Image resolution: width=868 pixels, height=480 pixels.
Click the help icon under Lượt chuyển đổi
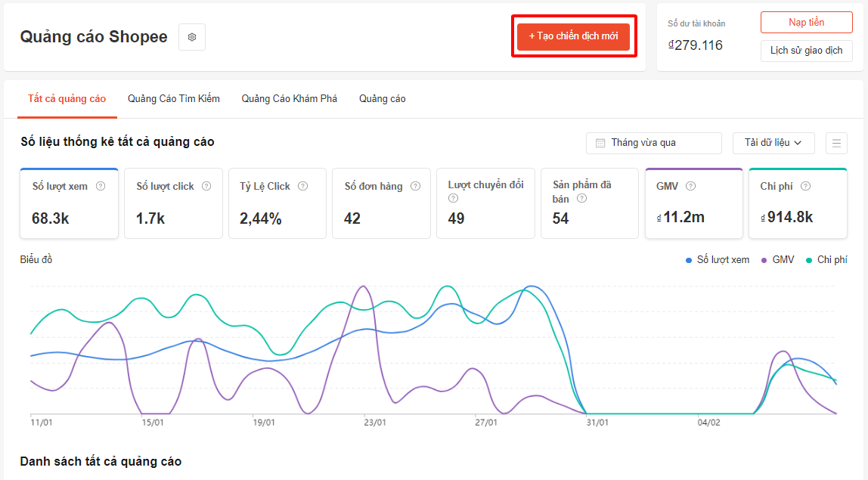coord(453,199)
